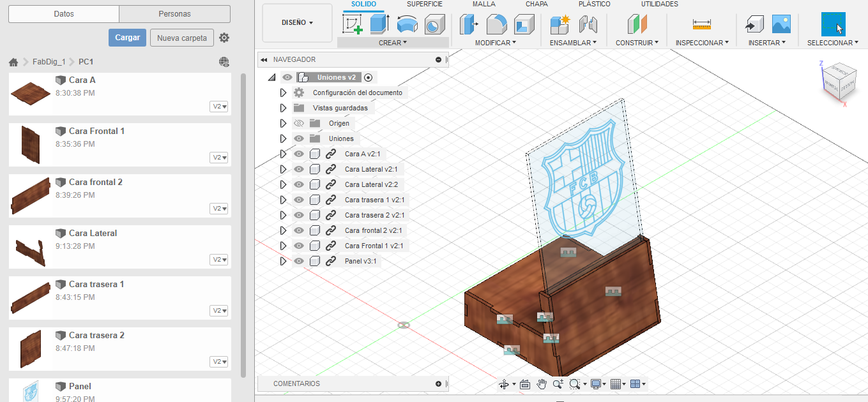
Task: Hide Cara A v2:1 component
Action: 298,154
